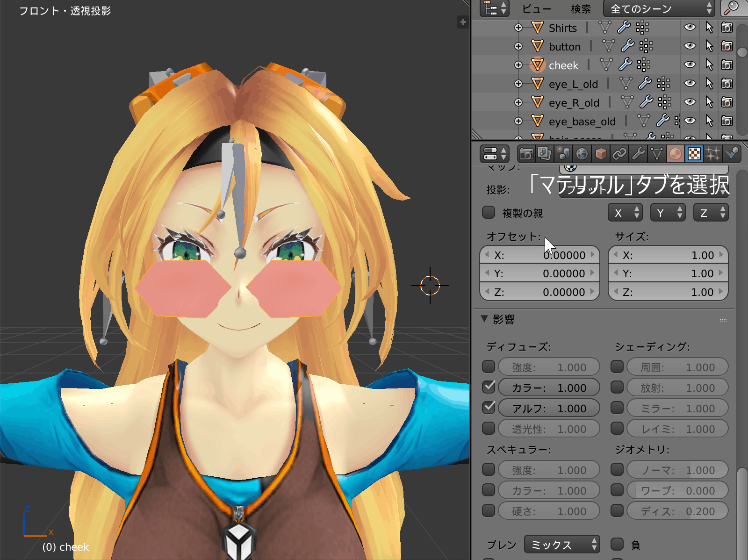
Task: Open the ビュー menu in outliner
Action: pos(536,9)
